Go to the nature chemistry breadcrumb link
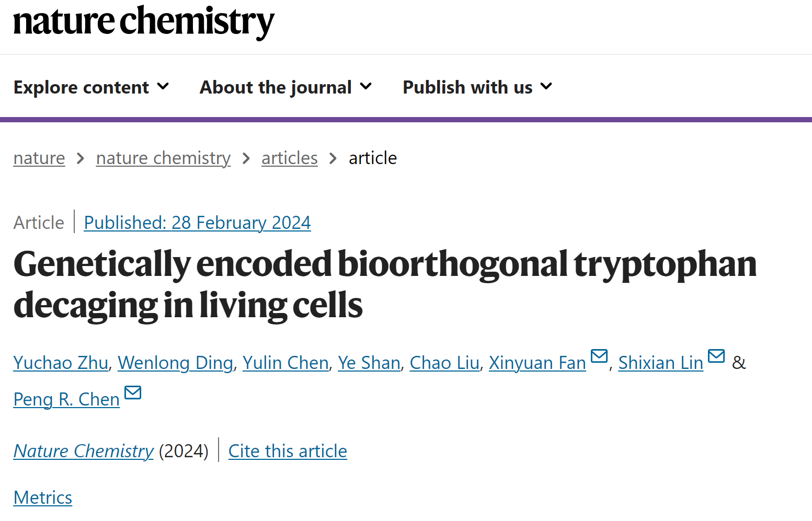This screenshot has height=521, width=812. [x=163, y=158]
